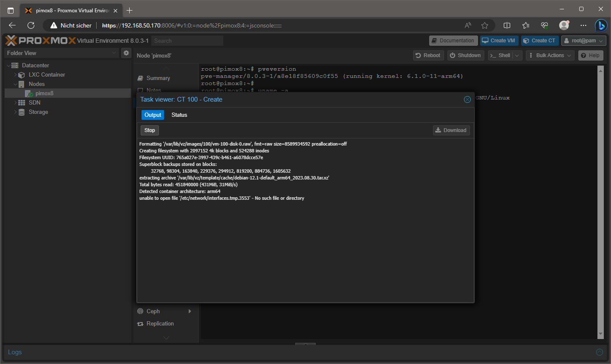Open browser essentials heart icon

tap(545, 25)
